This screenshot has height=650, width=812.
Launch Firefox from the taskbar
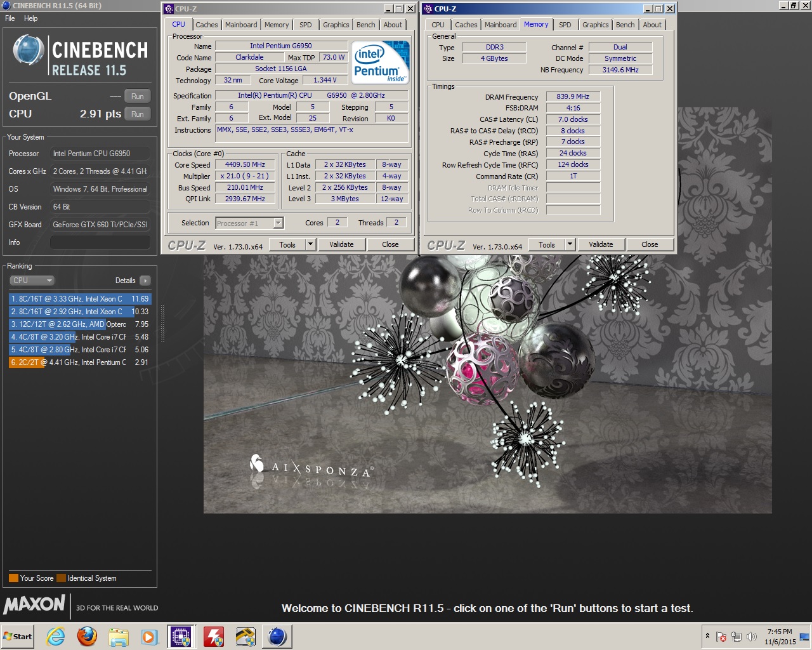[x=87, y=636]
